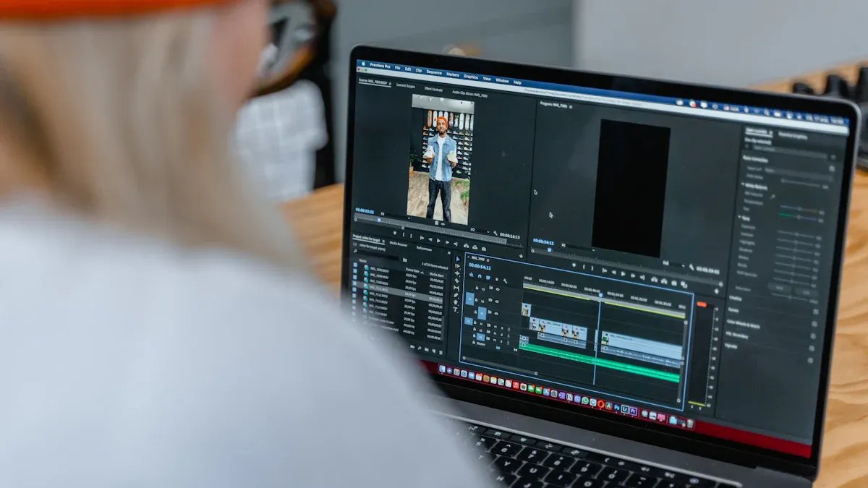Open the Timeline Display Settings wrench menu
The width and height of the screenshot is (868, 488).
[x=506, y=279]
